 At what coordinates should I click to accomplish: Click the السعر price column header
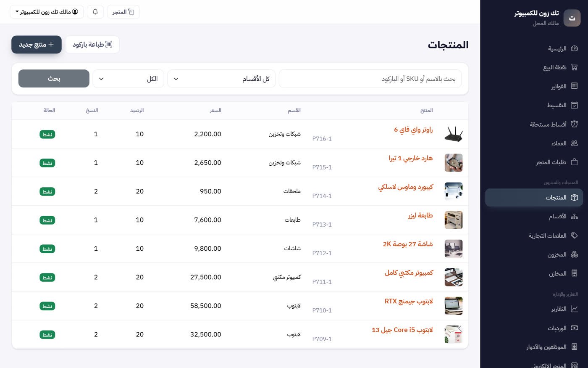point(215,110)
